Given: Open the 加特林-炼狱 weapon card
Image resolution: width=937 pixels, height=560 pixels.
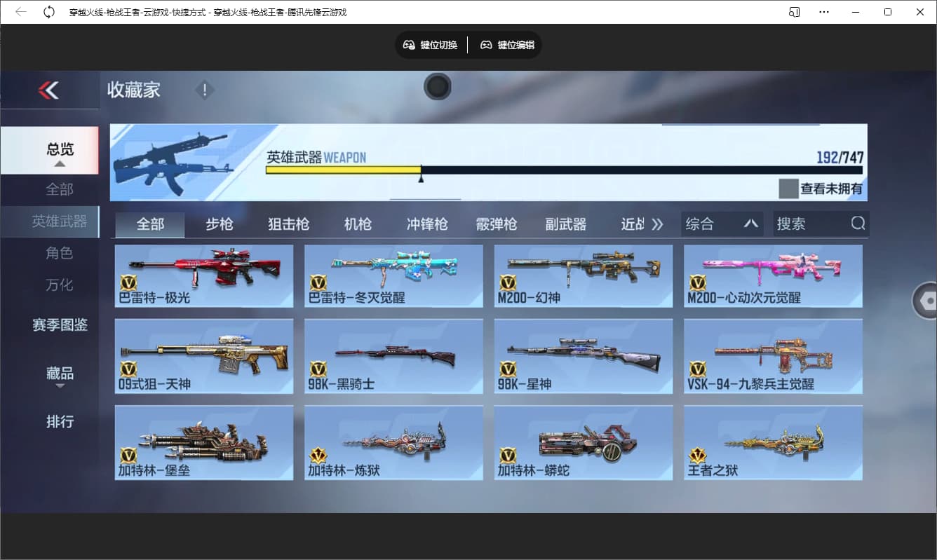Looking at the screenshot, I should pos(393,443).
